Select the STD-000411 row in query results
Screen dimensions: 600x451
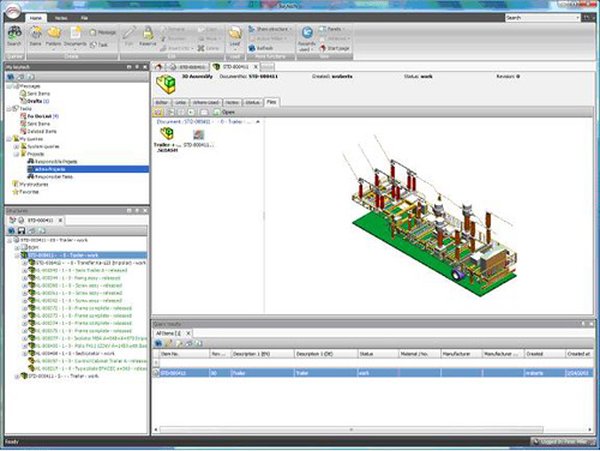(373, 373)
